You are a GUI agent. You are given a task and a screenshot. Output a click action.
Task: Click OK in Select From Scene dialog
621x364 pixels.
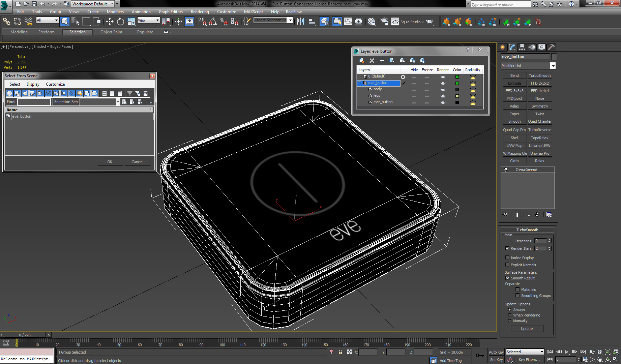point(110,162)
